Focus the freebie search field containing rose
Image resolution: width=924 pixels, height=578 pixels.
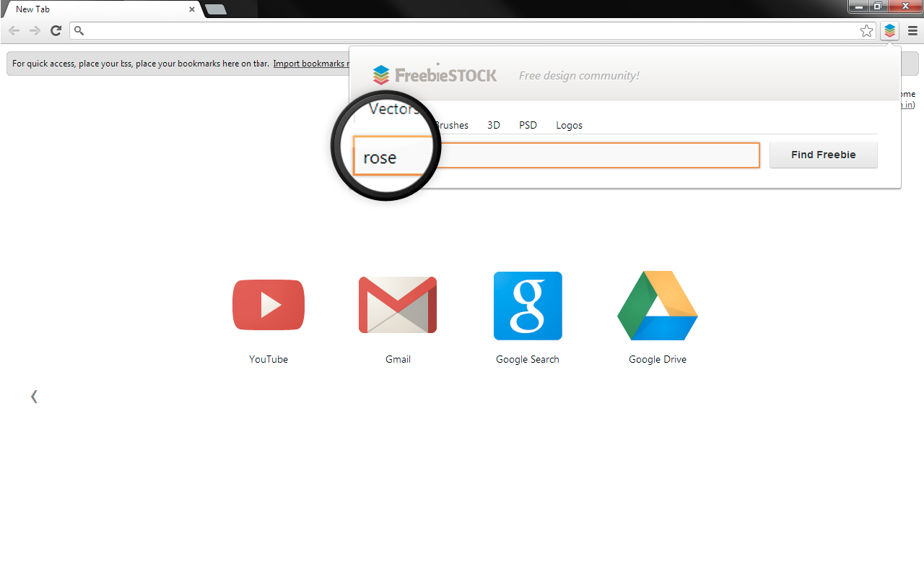coord(557,155)
